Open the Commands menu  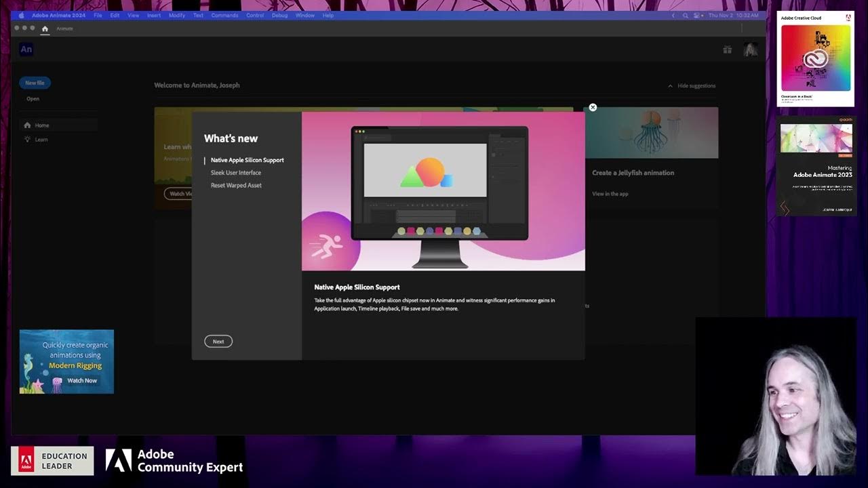[x=224, y=15]
